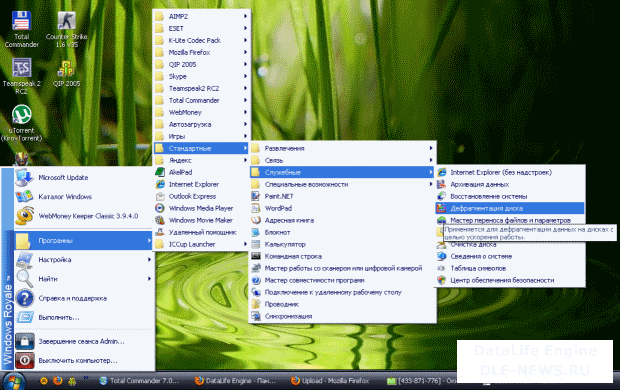620x390 pixels.
Task: Click the Paint.NET icon
Action: tap(256, 196)
